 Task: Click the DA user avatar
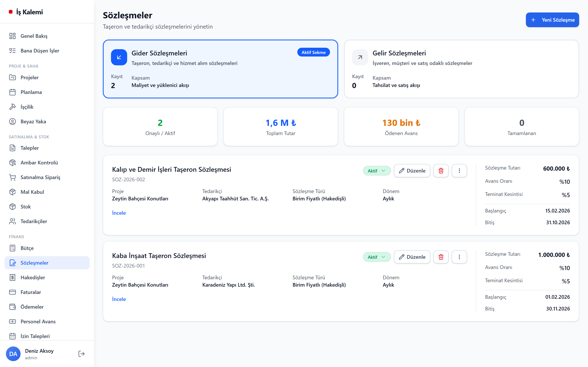[x=13, y=354]
